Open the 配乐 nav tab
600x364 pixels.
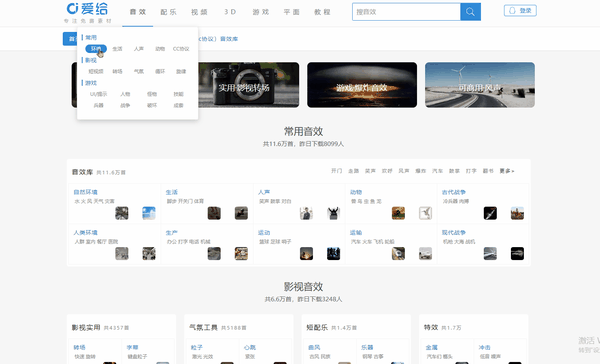[168, 12]
